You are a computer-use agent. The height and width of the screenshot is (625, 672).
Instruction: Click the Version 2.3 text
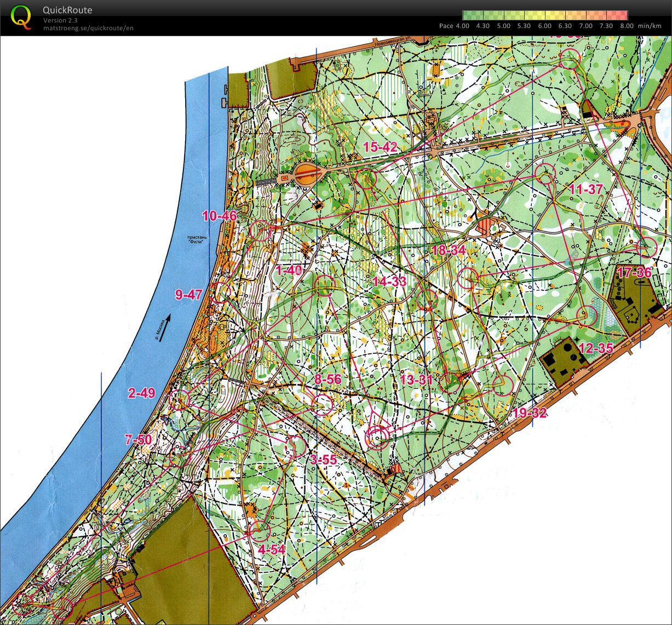pos(60,20)
